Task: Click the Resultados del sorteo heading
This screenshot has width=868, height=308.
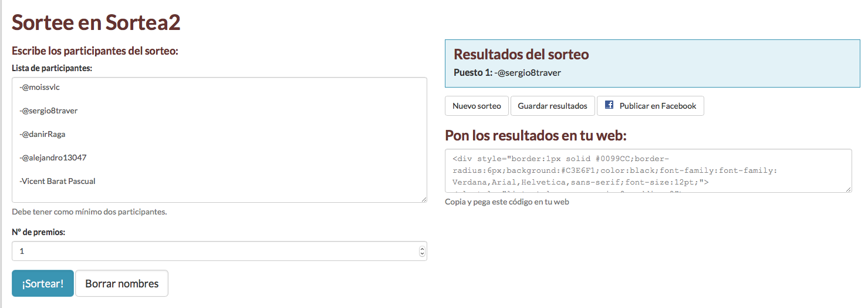Action: (x=521, y=55)
